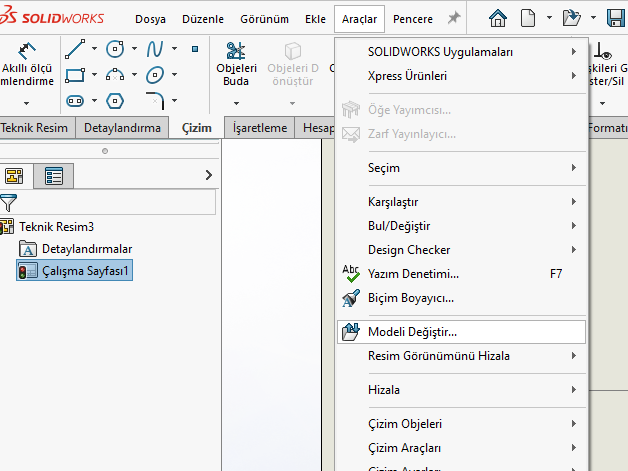Select Çalışma Sayfası1 in the tree
628x471 pixels.
86,271
